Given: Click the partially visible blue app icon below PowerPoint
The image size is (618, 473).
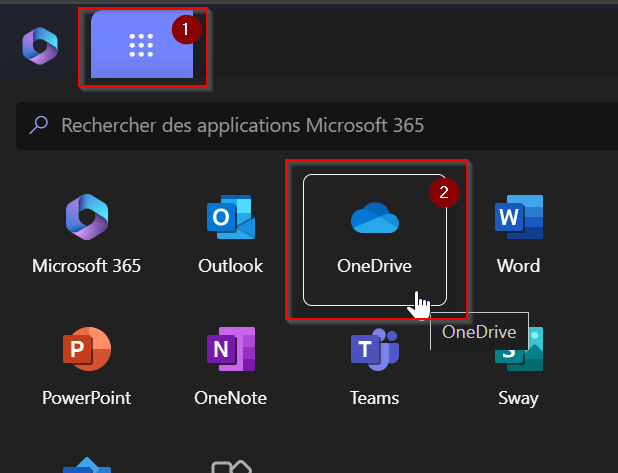Looking at the screenshot, I should coord(86,465).
